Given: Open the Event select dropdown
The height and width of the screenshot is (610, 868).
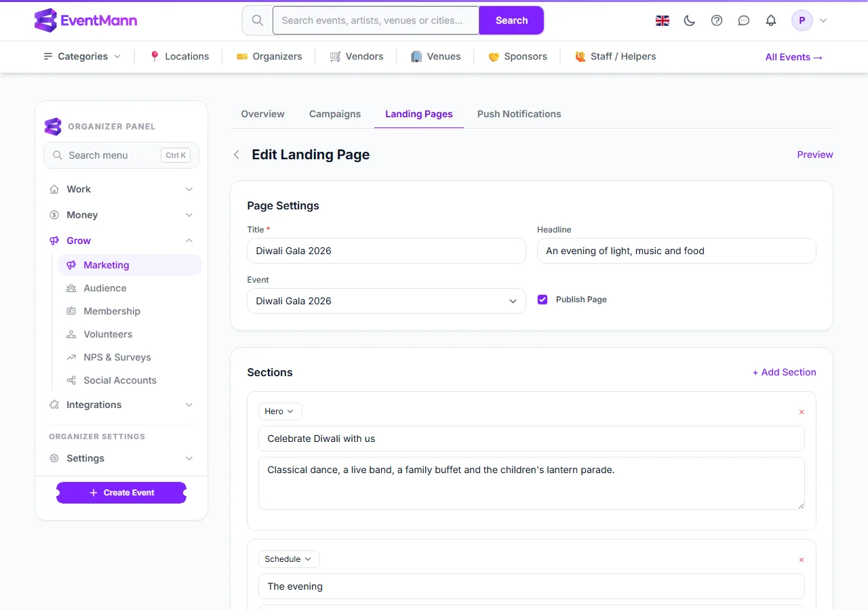Looking at the screenshot, I should coord(387,301).
